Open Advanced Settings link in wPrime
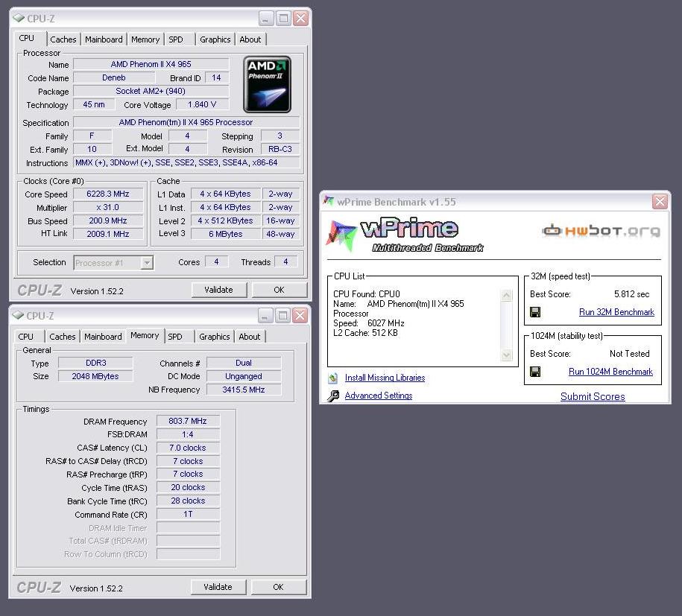 click(x=379, y=396)
